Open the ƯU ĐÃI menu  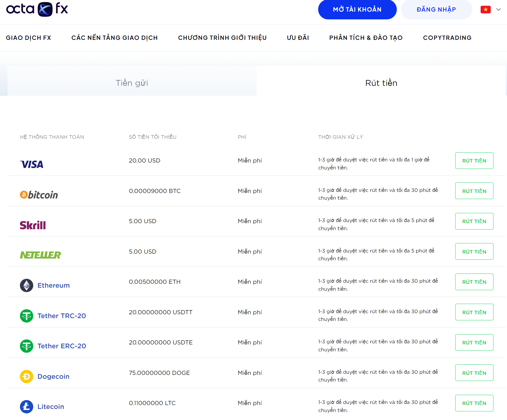pyautogui.click(x=298, y=38)
